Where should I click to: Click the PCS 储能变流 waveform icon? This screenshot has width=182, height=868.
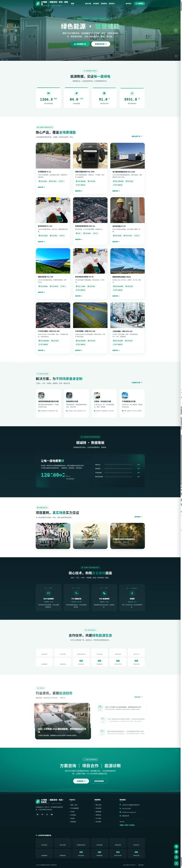coord(76,593)
